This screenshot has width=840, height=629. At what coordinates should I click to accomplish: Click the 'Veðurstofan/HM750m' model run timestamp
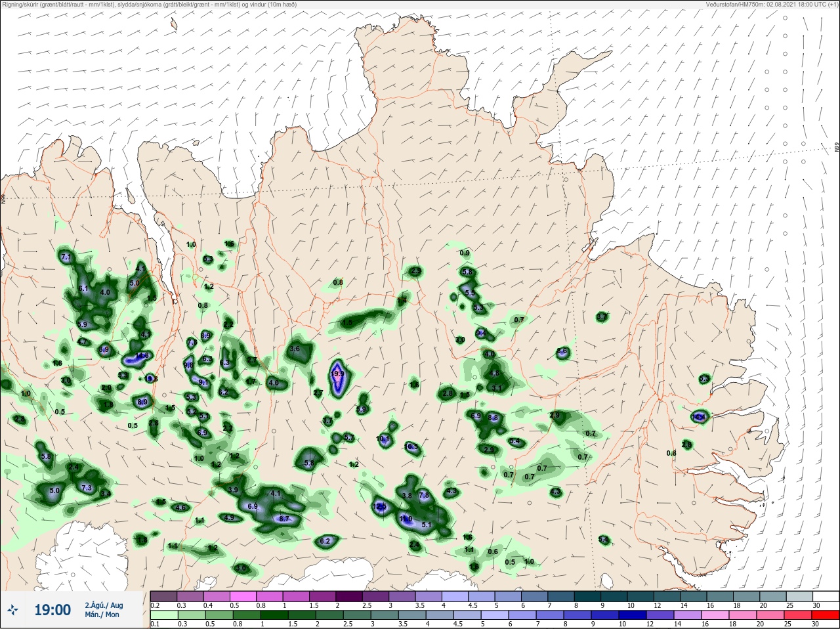pos(774,5)
